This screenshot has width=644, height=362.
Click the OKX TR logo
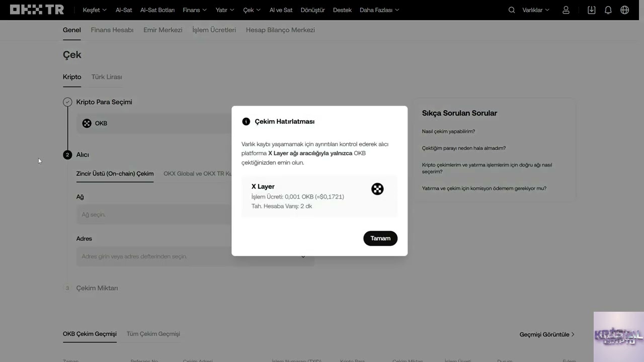point(37,10)
